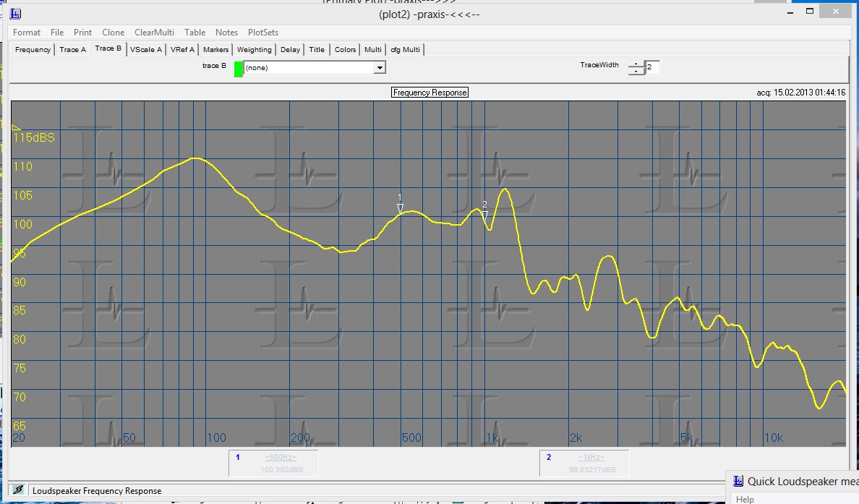This screenshot has height=504, width=859.
Task: Open Help in Quick Loudspeaker window
Action: pyautogui.click(x=745, y=499)
